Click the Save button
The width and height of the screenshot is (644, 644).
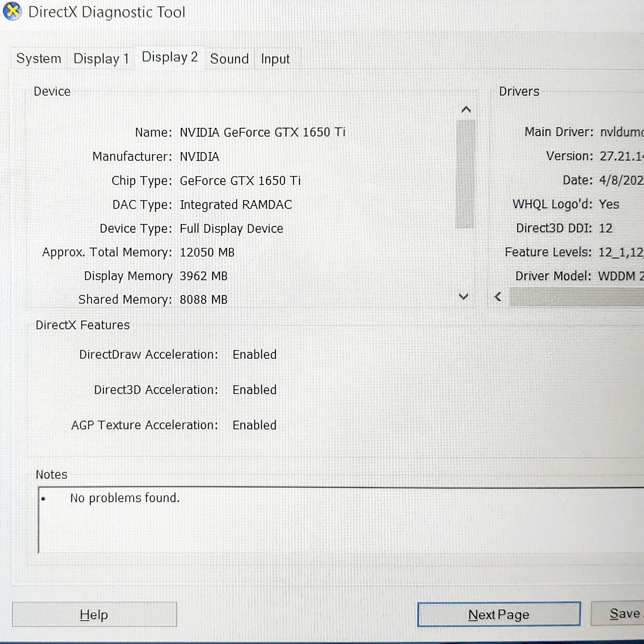pos(624,614)
